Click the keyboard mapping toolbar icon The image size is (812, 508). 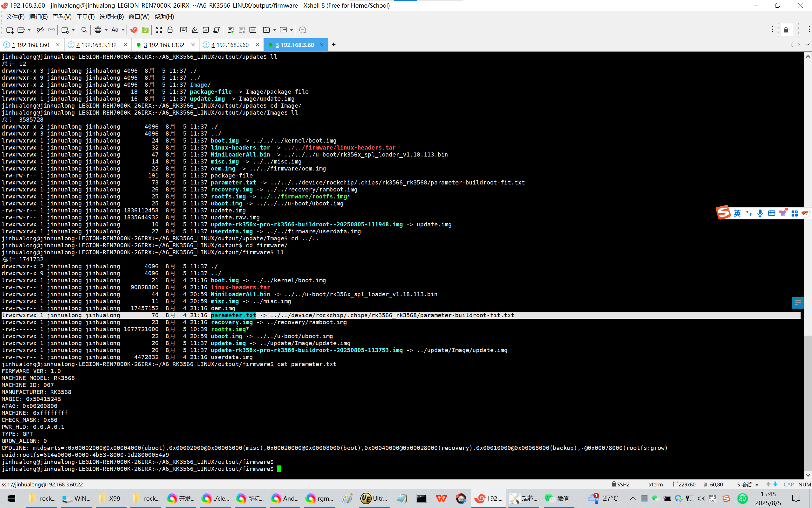coord(184,30)
